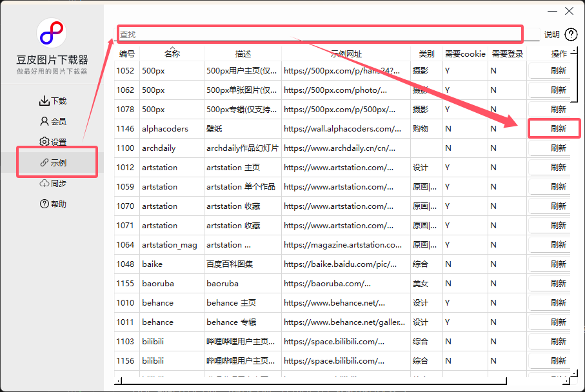Click 刷新 for artstation row 1059
Screen dimensions: 585x392
tap(550, 187)
